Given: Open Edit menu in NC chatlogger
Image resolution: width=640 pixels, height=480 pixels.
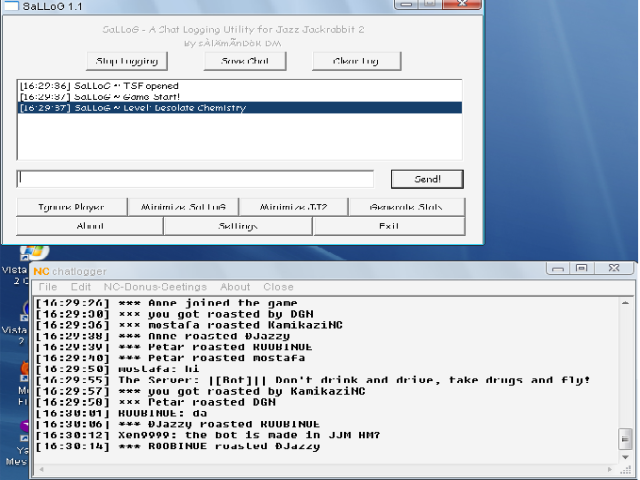Looking at the screenshot, I should click(x=81, y=287).
